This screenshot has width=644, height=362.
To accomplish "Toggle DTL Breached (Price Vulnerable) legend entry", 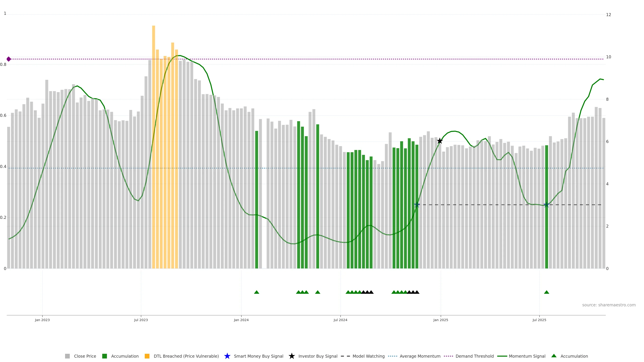I will (186, 356).
